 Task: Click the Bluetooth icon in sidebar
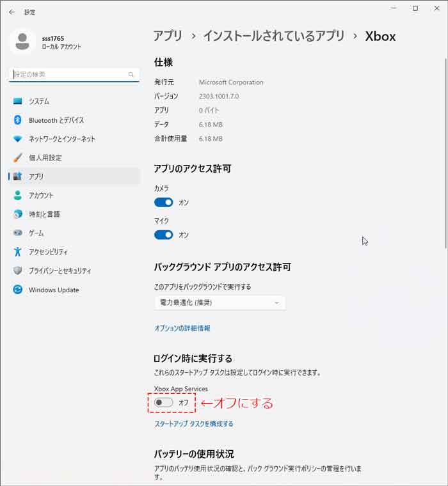click(x=18, y=120)
